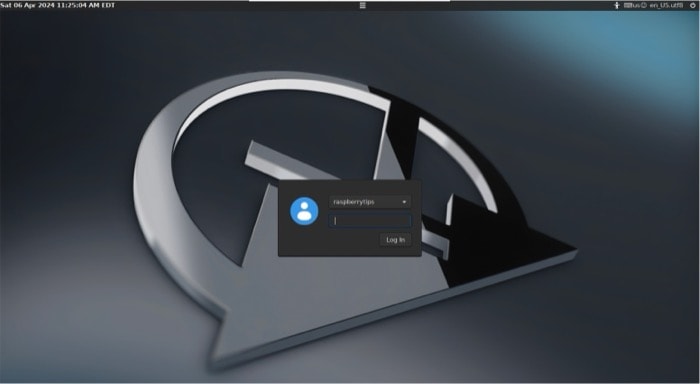Open the power menu icon
Image resolution: width=700 pixels, height=384 pixels.
click(x=693, y=5)
